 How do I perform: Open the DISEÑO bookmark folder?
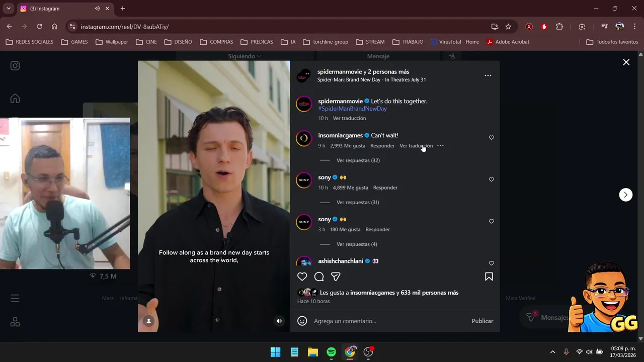pyautogui.click(x=178, y=42)
